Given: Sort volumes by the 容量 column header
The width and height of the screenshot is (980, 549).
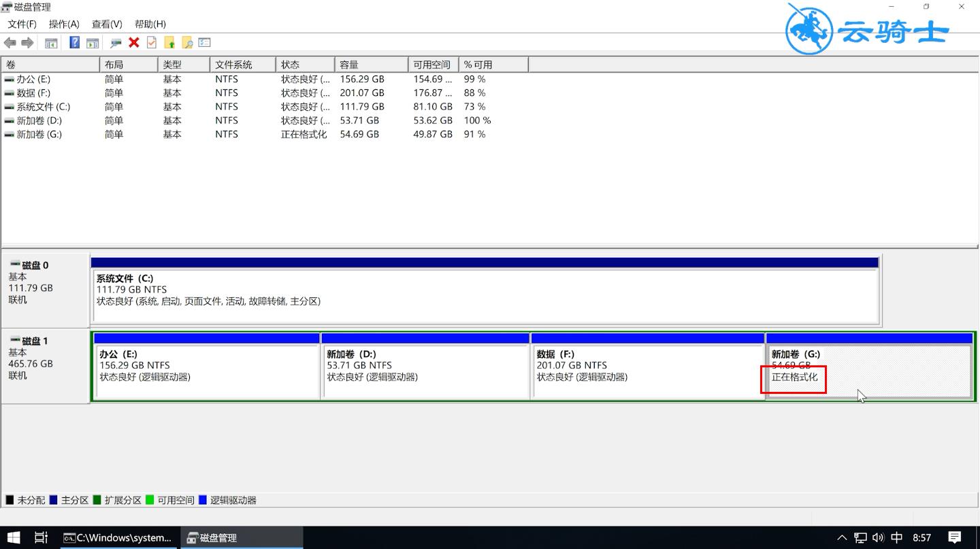Looking at the screenshot, I should coord(371,65).
